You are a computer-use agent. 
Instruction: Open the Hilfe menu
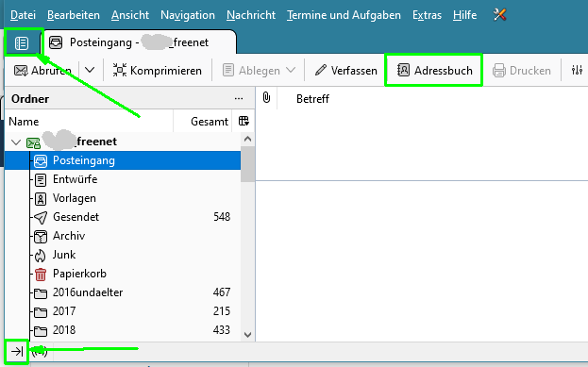point(464,15)
